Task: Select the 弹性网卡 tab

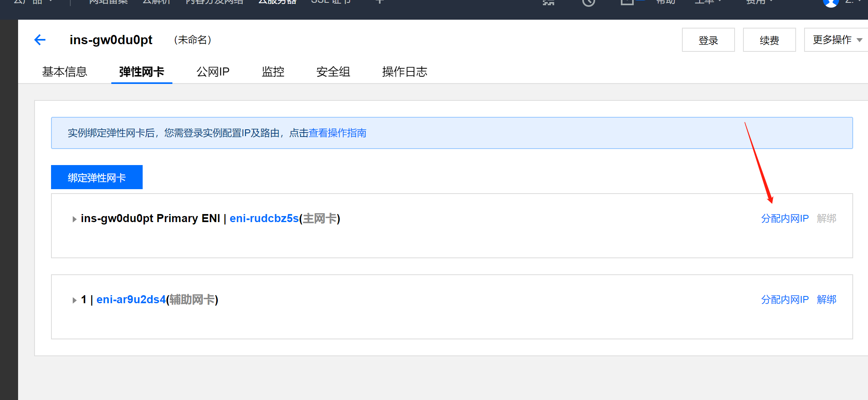Action: coord(141,72)
